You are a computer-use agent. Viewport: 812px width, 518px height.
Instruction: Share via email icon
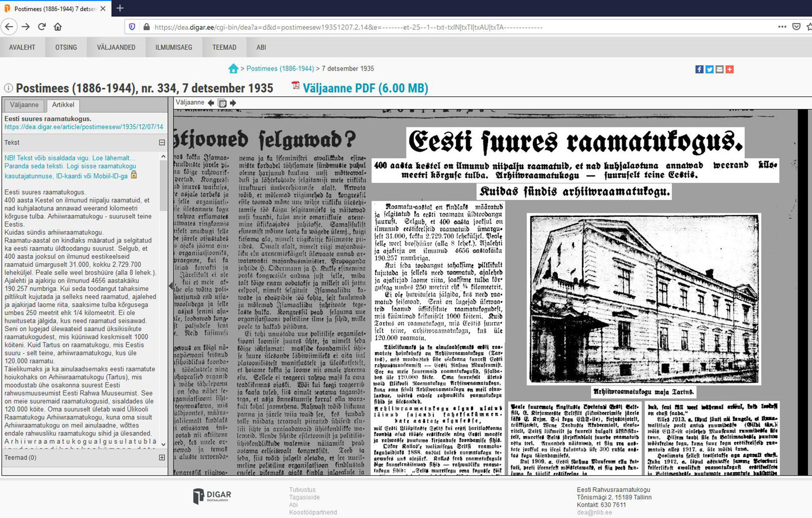point(719,69)
